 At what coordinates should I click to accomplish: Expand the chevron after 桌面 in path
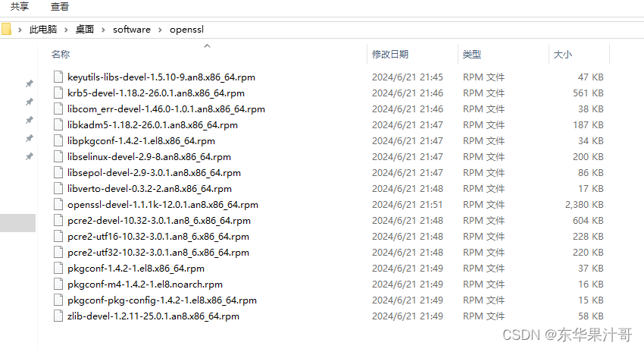(104, 30)
